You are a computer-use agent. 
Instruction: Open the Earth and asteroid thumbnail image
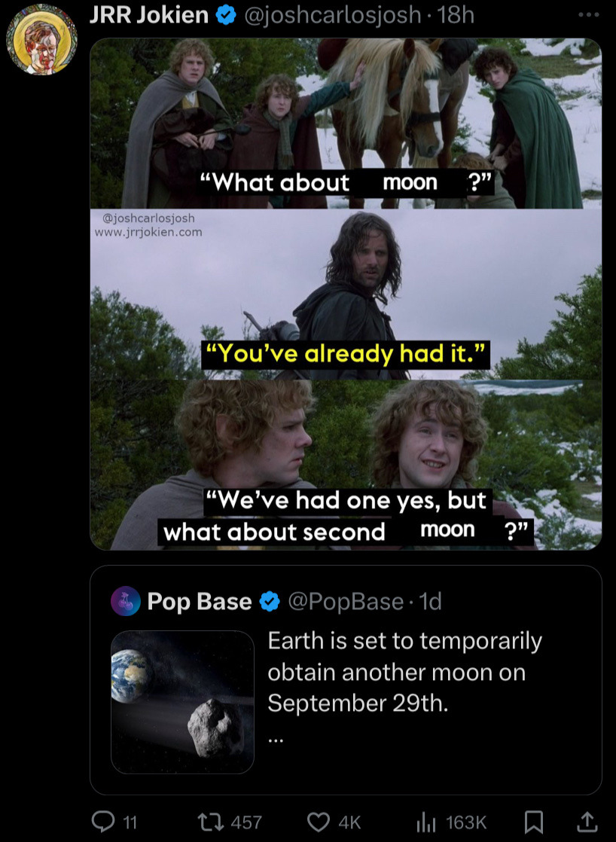(182, 702)
